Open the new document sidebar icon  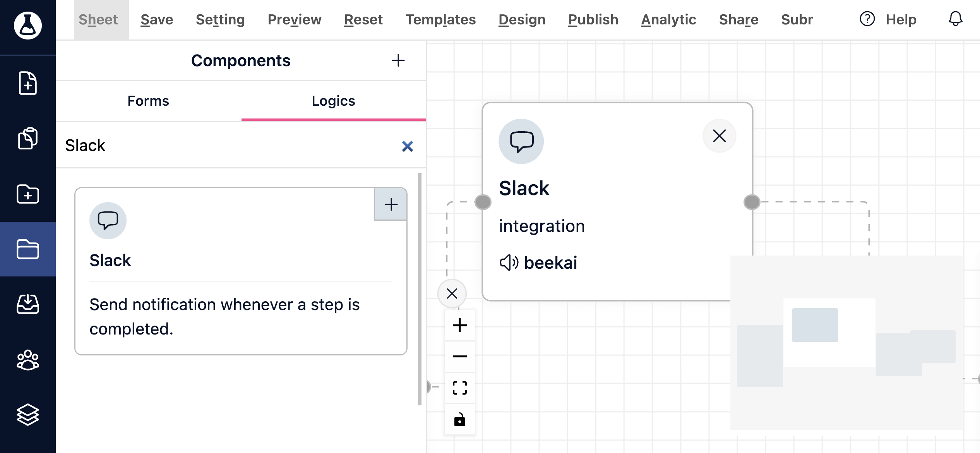28,83
